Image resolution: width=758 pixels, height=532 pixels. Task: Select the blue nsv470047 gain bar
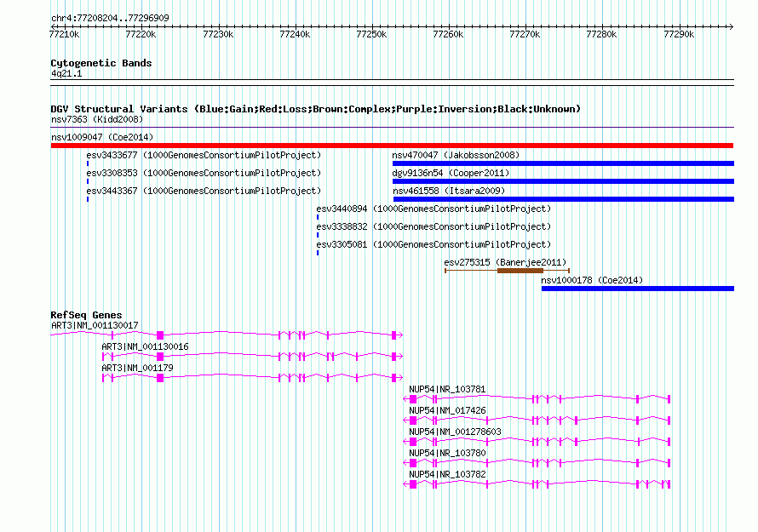(563, 163)
